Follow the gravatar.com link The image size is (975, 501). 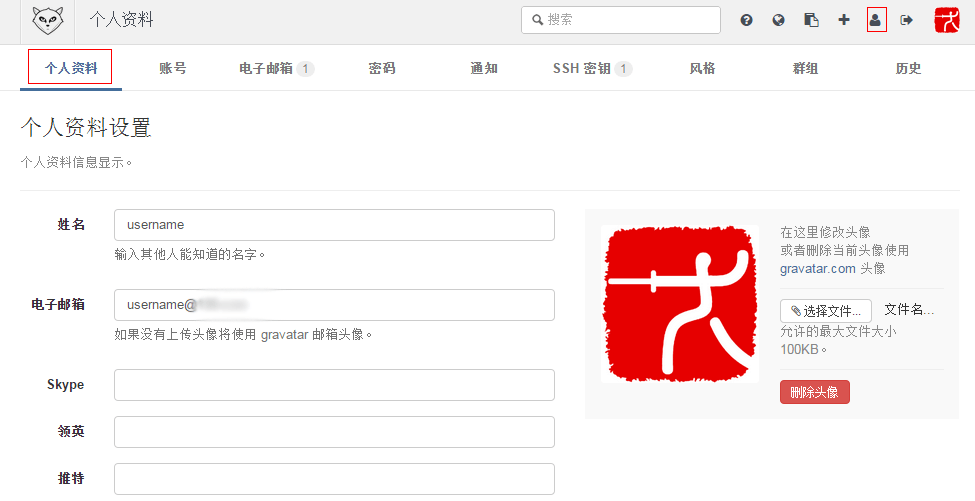pos(817,269)
